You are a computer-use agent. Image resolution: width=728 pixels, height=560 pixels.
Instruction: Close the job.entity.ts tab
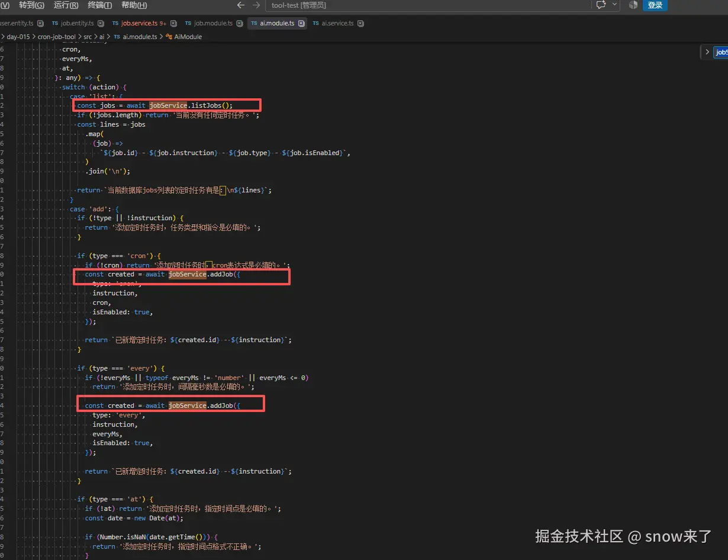[101, 24]
